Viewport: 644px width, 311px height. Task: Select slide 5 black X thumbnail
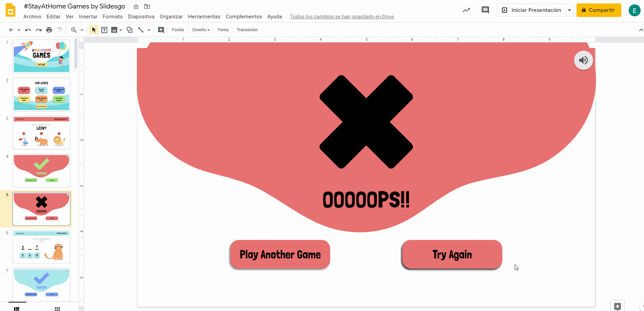41,209
